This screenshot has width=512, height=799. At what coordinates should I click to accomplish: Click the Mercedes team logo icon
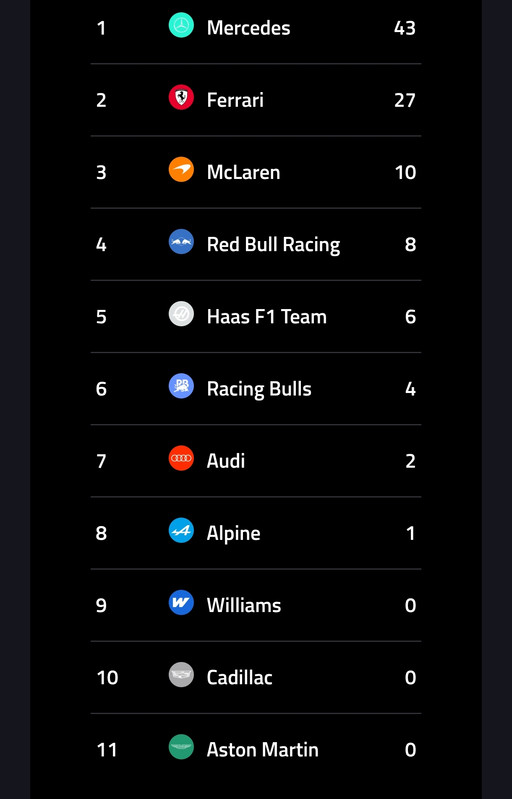pyautogui.click(x=181, y=25)
